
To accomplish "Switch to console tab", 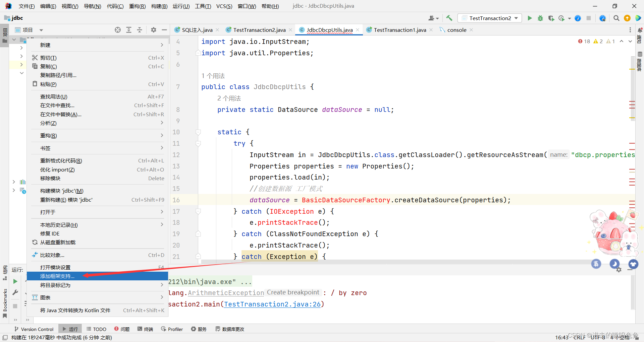I will [x=457, y=30].
